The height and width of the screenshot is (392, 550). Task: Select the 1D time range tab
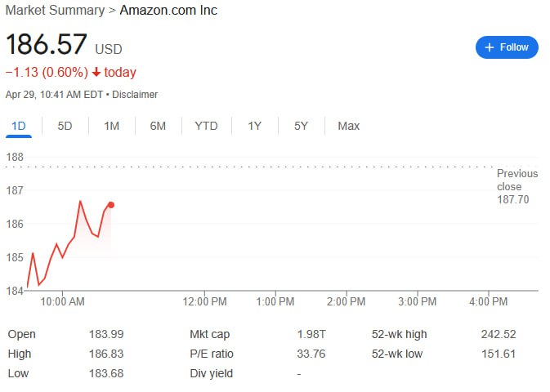[19, 126]
